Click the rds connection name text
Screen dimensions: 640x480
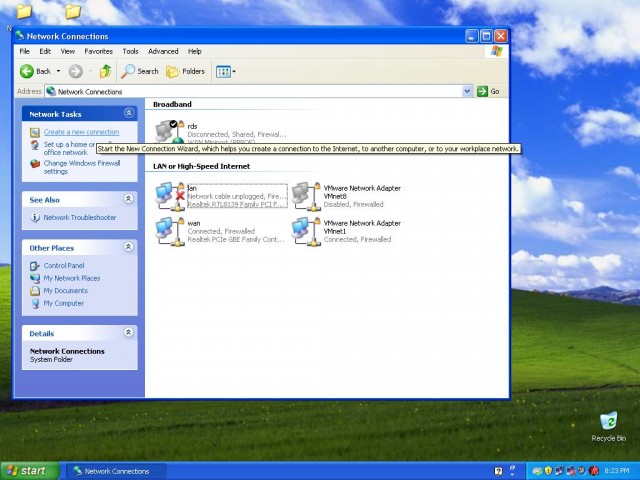pyautogui.click(x=192, y=127)
